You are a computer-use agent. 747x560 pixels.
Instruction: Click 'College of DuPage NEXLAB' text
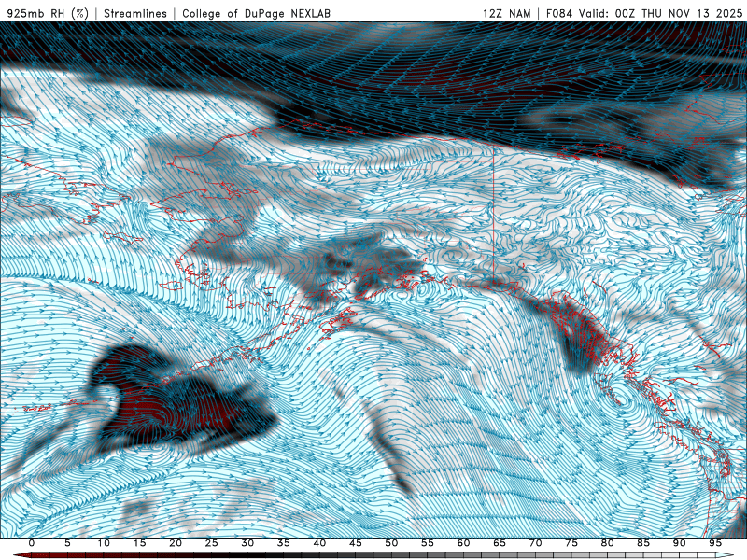[256, 13]
